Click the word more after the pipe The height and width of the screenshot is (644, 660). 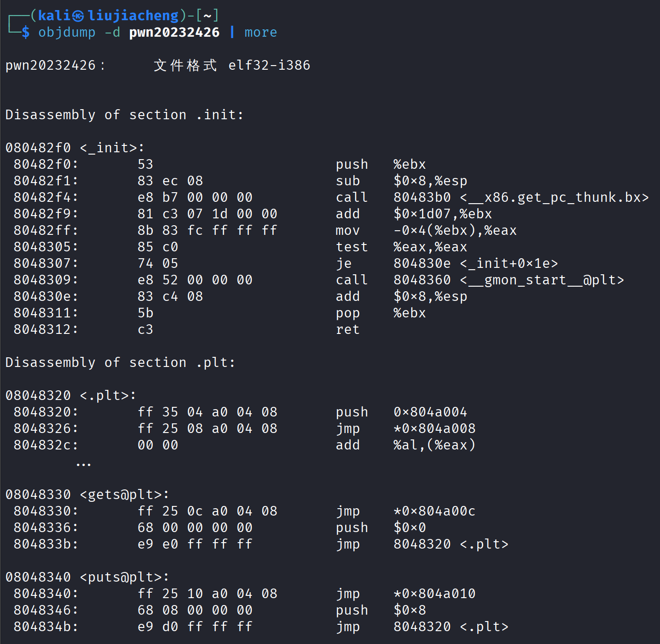pyautogui.click(x=260, y=33)
